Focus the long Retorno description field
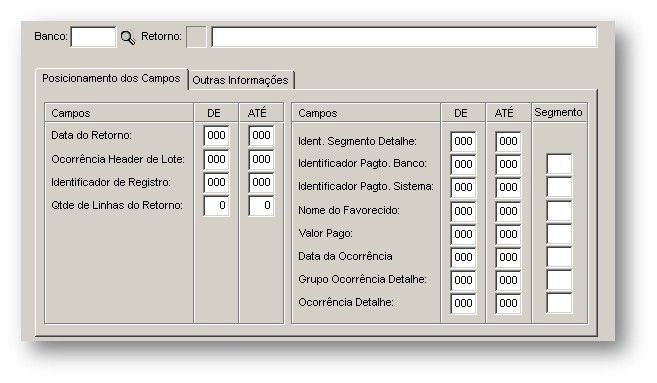The height and width of the screenshot is (383, 657). (404, 37)
